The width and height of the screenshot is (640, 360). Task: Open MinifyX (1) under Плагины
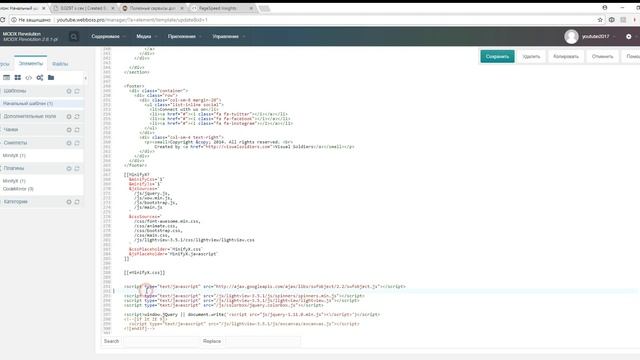(14, 181)
